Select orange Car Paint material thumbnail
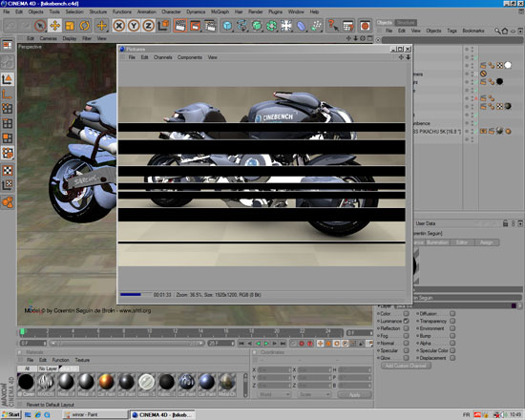This screenshot has width=525, height=420. pyautogui.click(x=106, y=383)
